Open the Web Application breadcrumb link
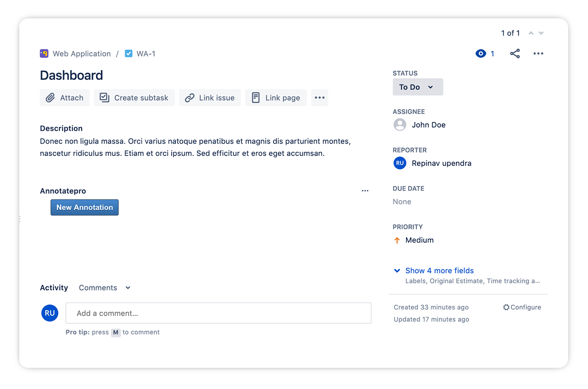 (x=82, y=54)
